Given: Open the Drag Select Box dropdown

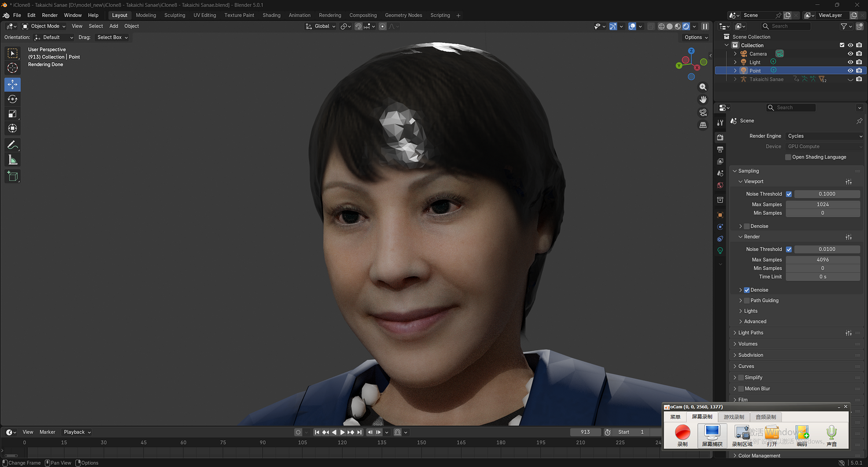Looking at the screenshot, I should click(x=112, y=37).
